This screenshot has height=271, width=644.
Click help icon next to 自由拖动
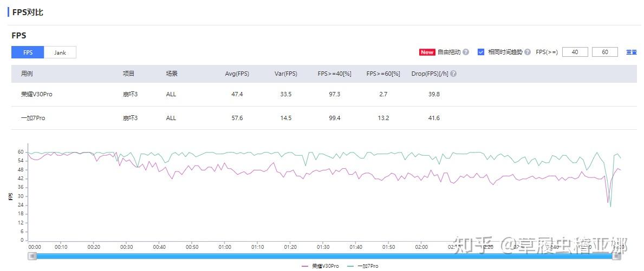tap(466, 52)
